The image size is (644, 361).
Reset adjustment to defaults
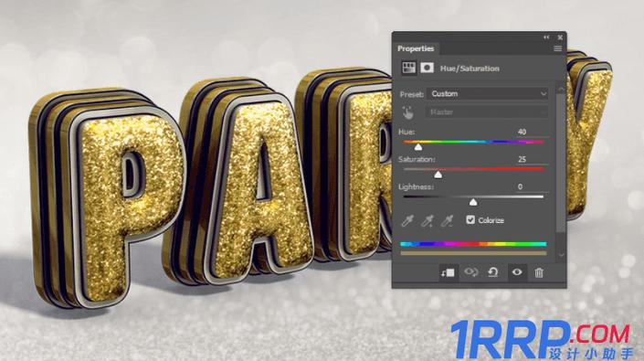click(493, 271)
